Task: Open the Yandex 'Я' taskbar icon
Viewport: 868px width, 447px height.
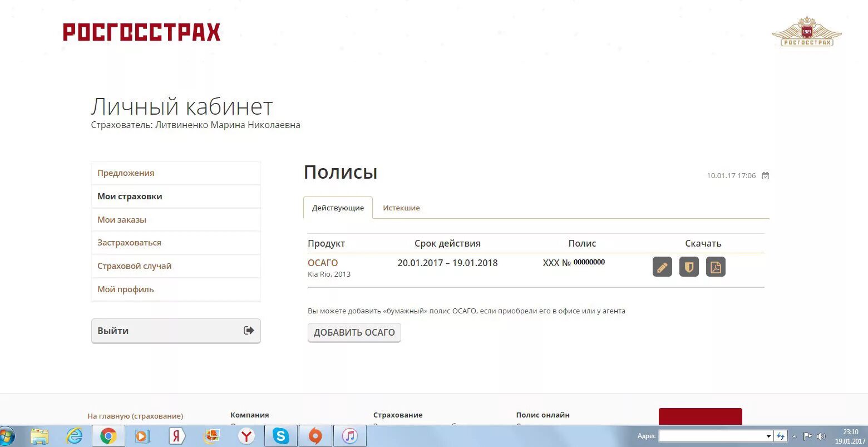Action: click(177, 436)
